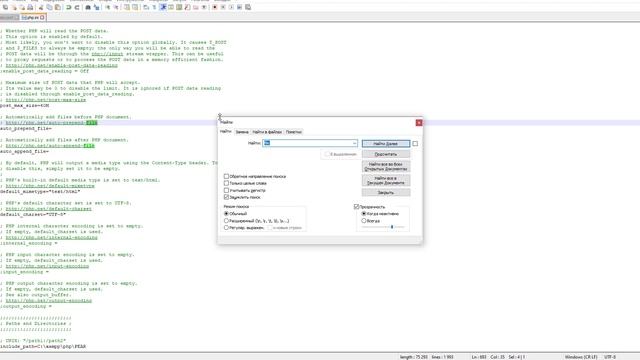
Task: Click 'Windows (CR LF)' in status bar
Action: point(581,357)
